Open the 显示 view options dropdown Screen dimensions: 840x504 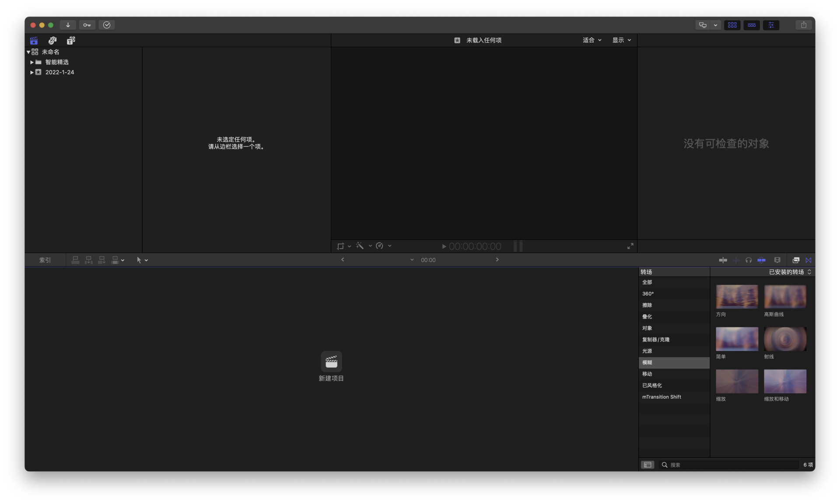click(622, 40)
